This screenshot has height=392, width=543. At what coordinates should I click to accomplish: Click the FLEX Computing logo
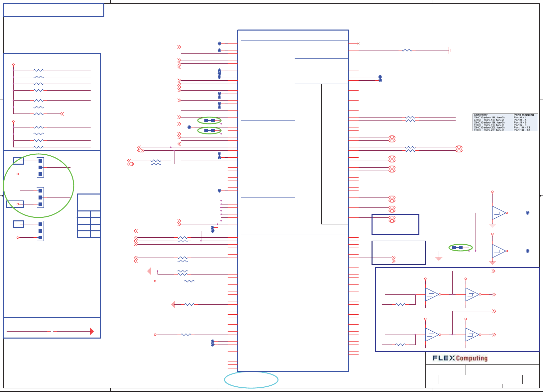pyautogui.click(x=460, y=358)
